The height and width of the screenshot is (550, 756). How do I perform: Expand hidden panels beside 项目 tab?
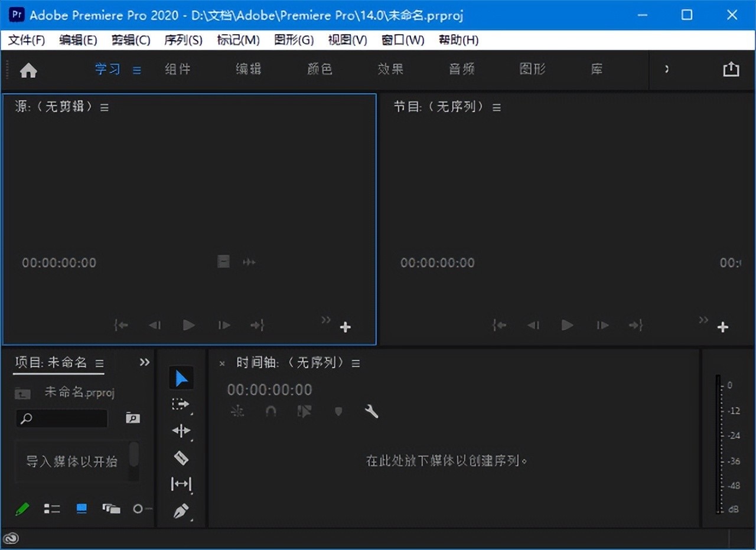[145, 362]
